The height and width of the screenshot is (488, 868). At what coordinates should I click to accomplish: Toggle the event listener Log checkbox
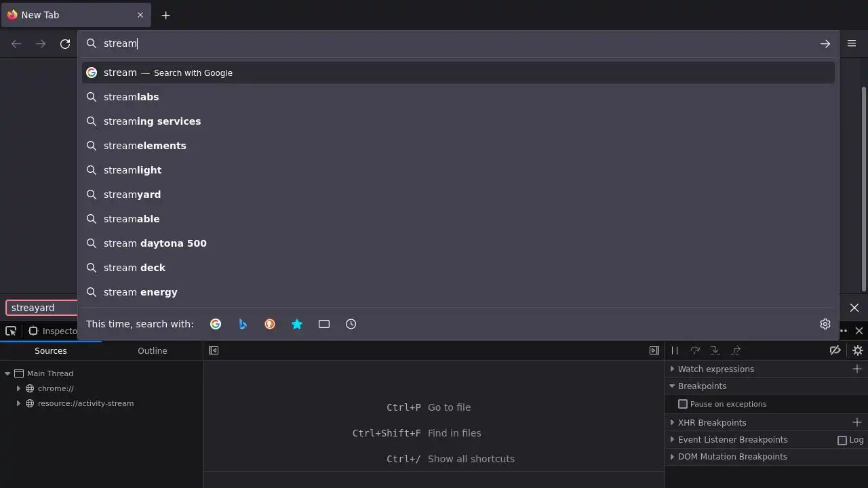tap(842, 440)
